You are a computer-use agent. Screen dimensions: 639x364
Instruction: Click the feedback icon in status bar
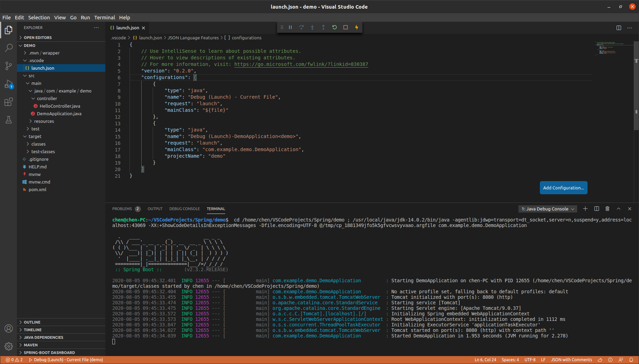point(621,360)
